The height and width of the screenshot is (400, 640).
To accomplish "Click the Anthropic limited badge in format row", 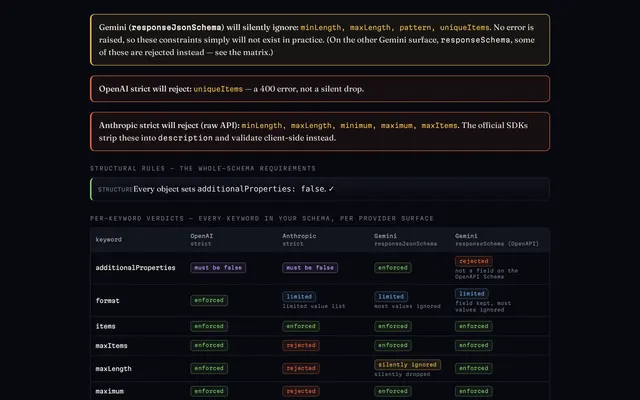I will tap(299, 297).
